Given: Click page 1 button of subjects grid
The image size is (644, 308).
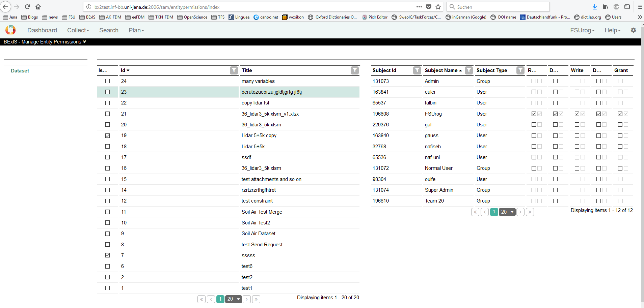Looking at the screenshot, I should 494,212.
